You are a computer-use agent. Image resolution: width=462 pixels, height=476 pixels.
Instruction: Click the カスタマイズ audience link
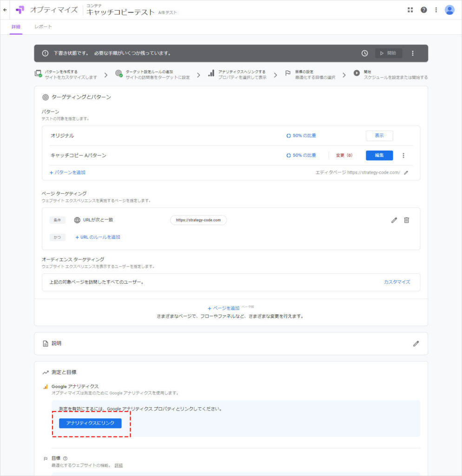coord(397,282)
